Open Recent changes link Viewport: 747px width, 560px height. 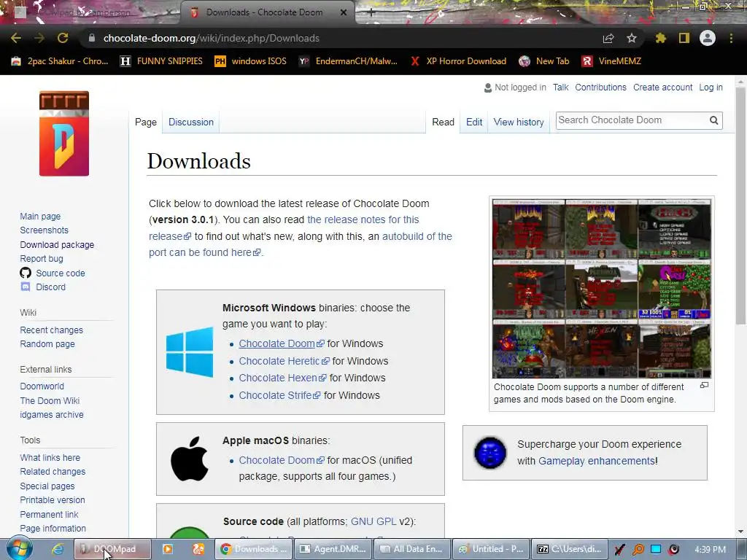(x=52, y=330)
